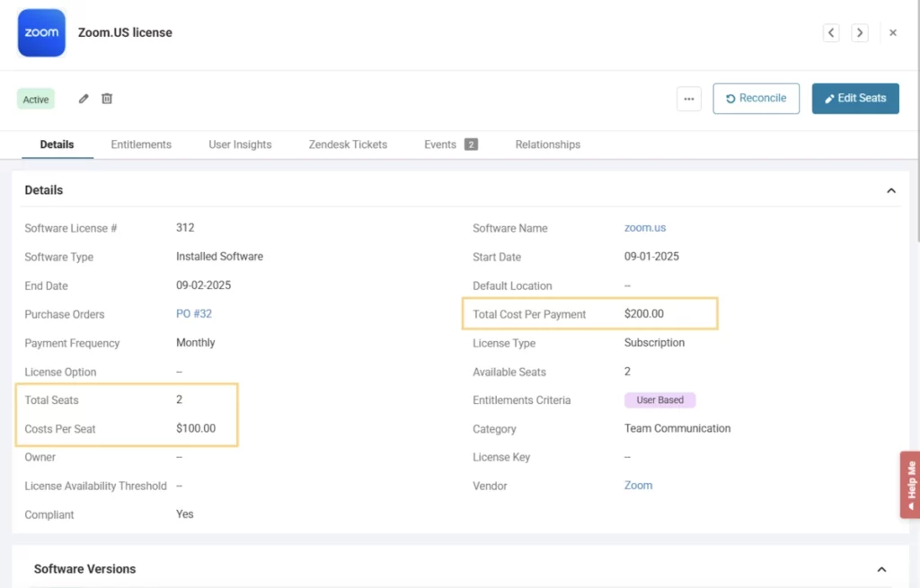Close the license panel with X icon
The width and height of the screenshot is (920, 588).
(893, 33)
